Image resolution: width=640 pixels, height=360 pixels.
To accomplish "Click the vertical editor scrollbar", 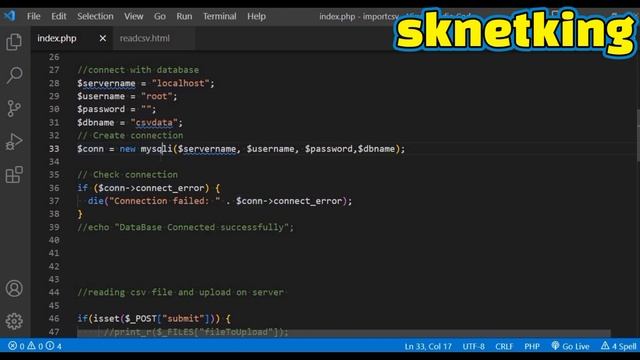I will click(x=637, y=135).
